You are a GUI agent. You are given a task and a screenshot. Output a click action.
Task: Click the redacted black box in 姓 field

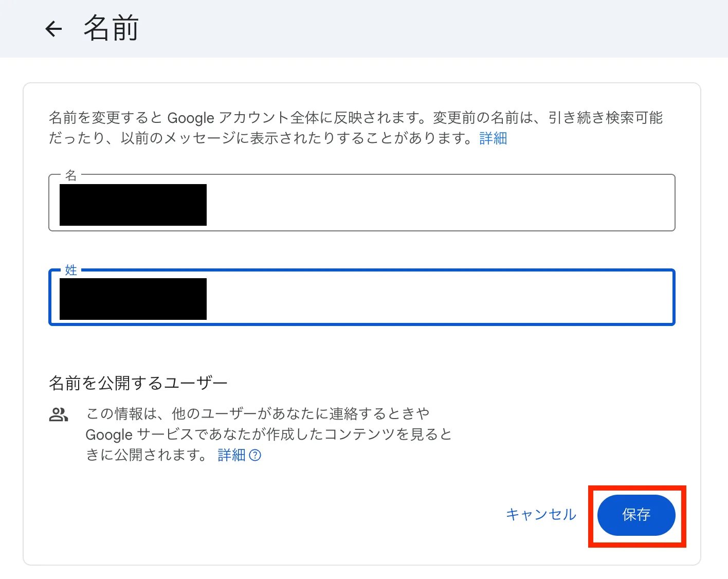click(133, 299)
